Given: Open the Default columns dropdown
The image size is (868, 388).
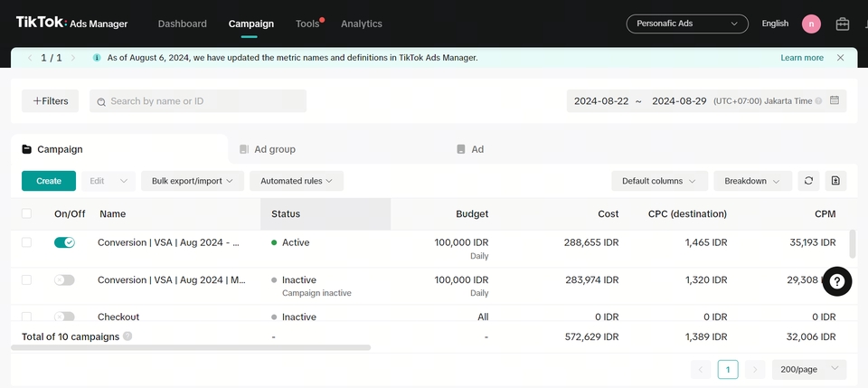Looking at the screenshot, I should click(660, 181).
